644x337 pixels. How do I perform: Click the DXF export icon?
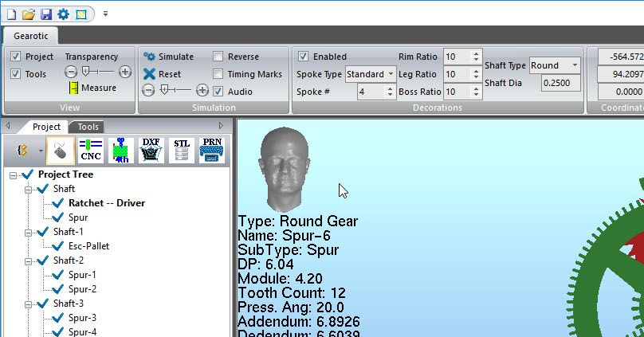(x=151, y=150)
